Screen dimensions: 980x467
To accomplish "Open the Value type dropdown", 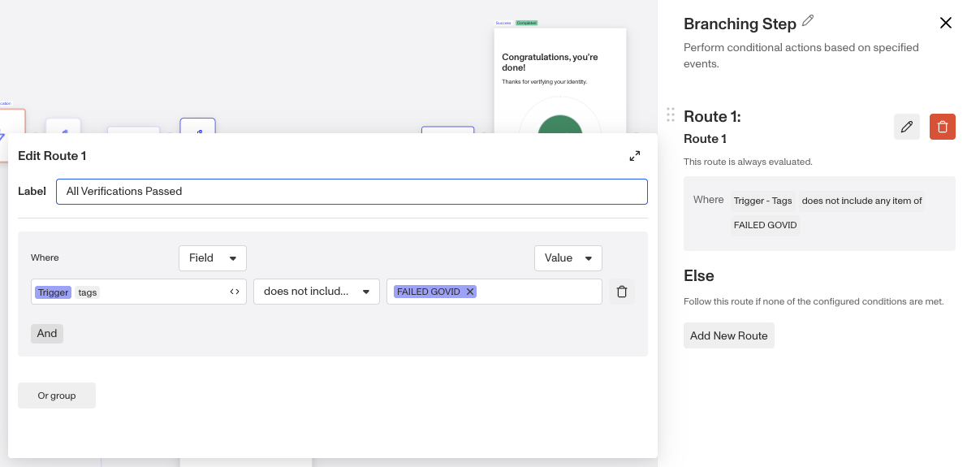I will tap(568, 258).
